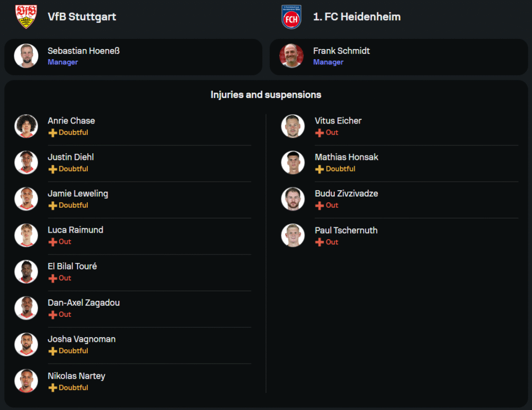Click Anrie Chase's player avatar
This screenshot has width=532, height=410.
click(x=26, y=126)
